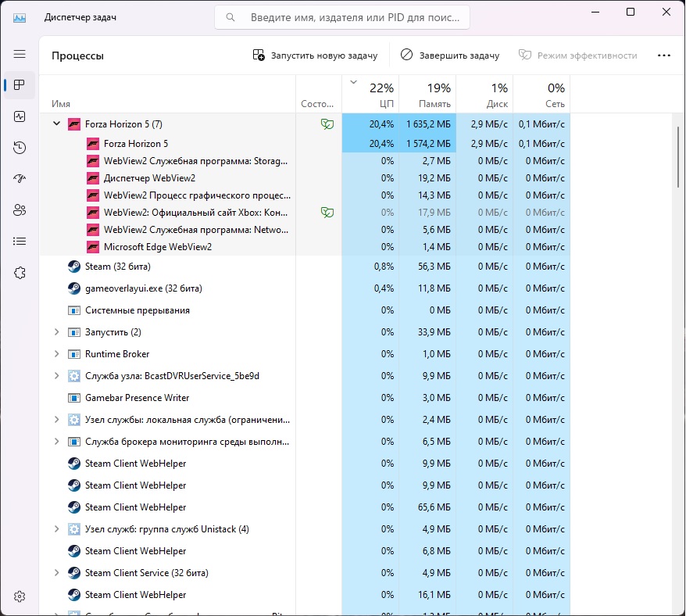The height and width of the screenshot is (616, 686).
Task: Click the Завершить задачу button
Action: pos(450,56)
